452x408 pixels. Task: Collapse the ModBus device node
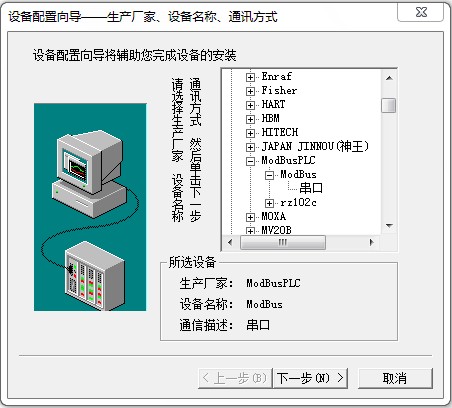(x=269, y=175)
